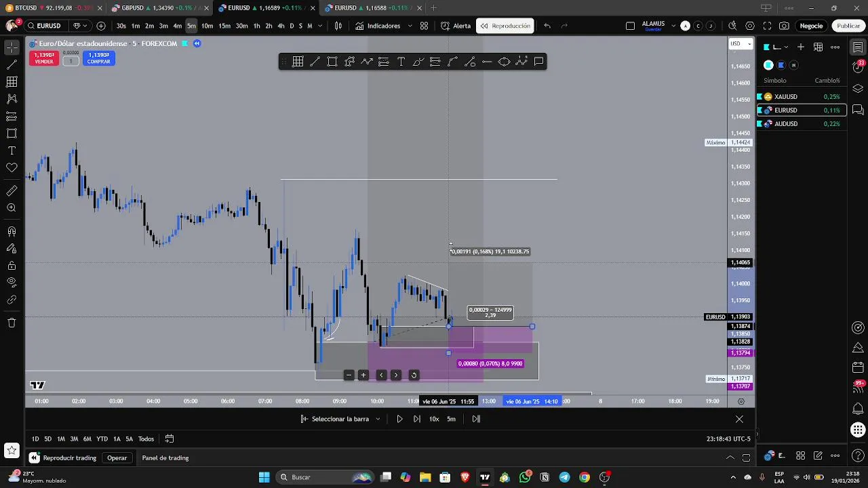This screenshot has height=488, width=868.
Task: Select text tool in floating drawing toolbar
Action: (x=401, y=62)
